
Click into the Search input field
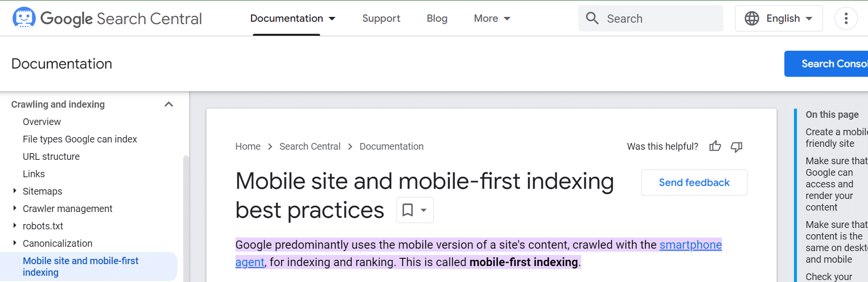pos(651,18)
